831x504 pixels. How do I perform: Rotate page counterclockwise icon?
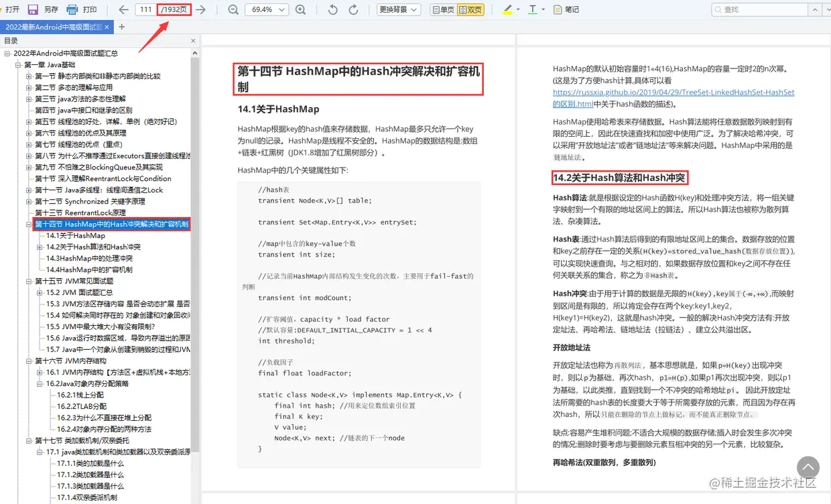[333, 9]
